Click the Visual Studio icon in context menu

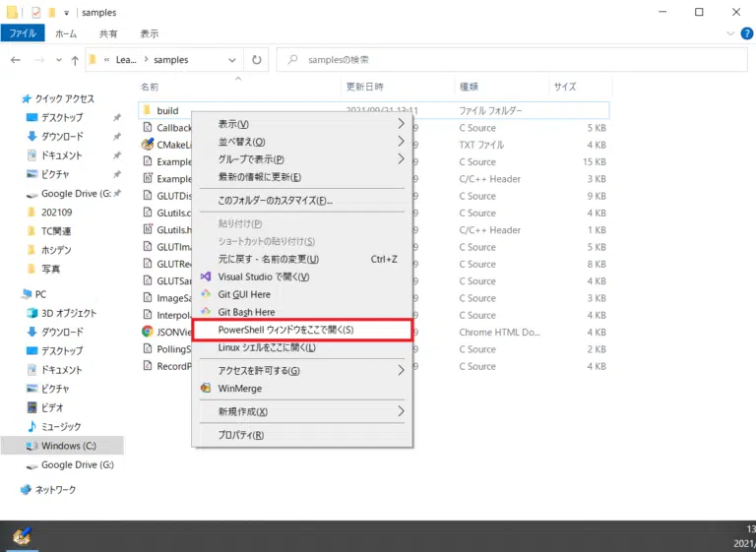click(206, 276)
